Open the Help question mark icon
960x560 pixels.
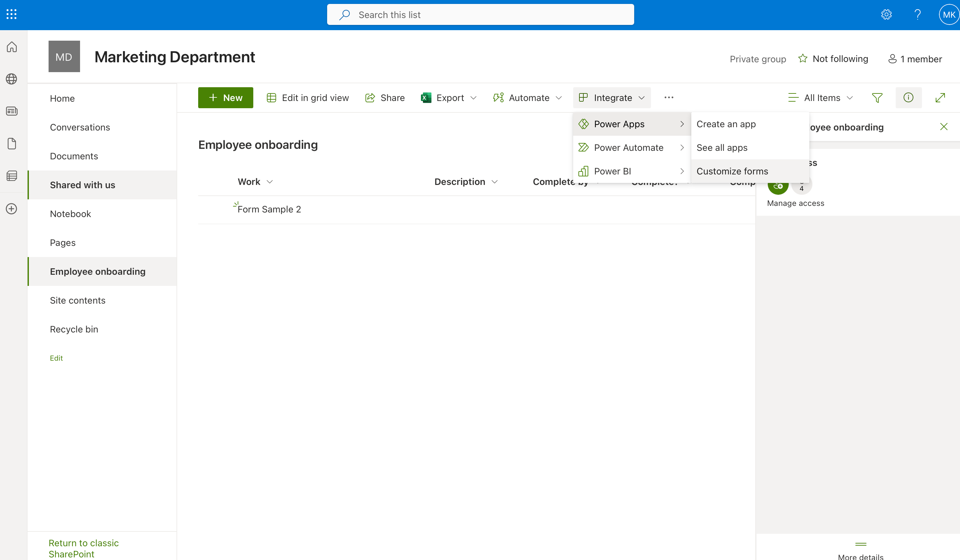click(x=918, y=14)
